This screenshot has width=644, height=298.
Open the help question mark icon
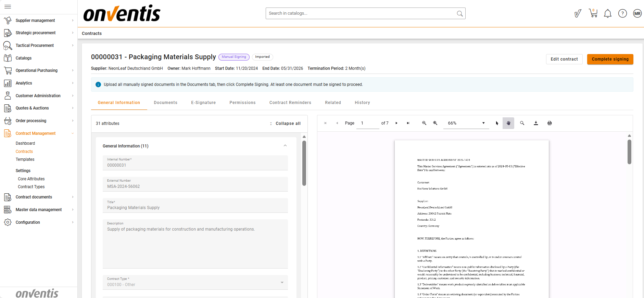[x=622, y=13]
